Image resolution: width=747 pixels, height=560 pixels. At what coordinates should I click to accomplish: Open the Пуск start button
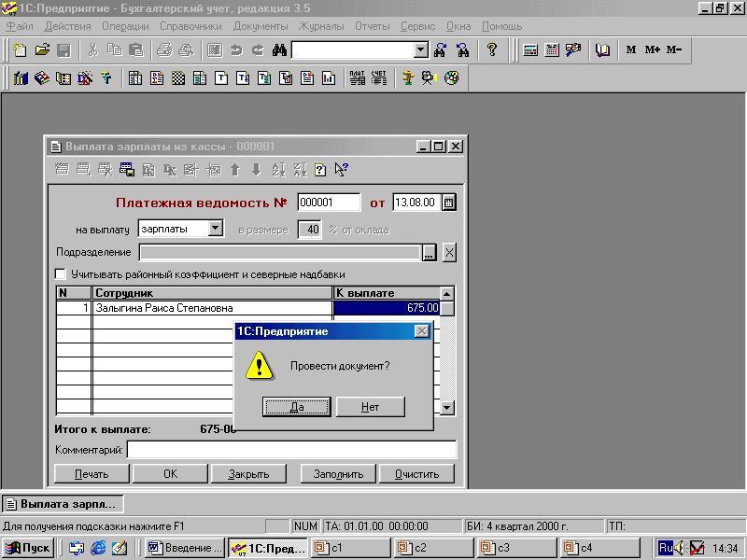click(x=28, y=548)
